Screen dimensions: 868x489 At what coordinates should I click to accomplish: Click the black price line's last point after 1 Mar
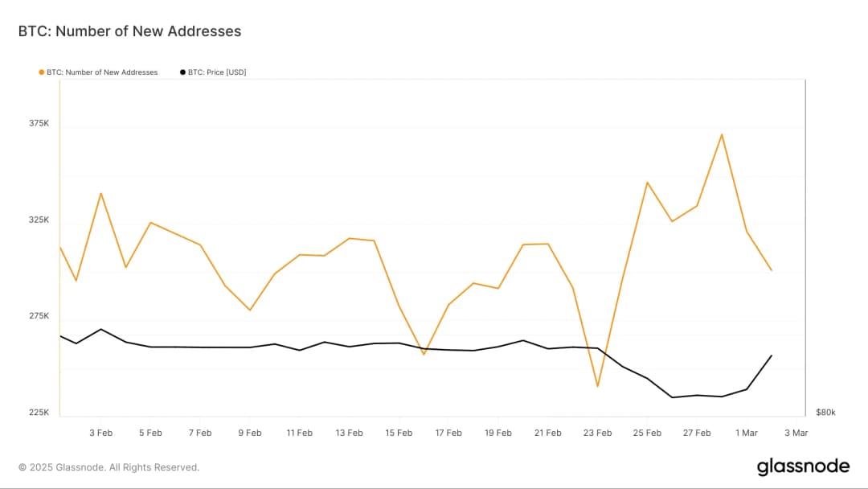pyautogui.click(x=772, y=355)
